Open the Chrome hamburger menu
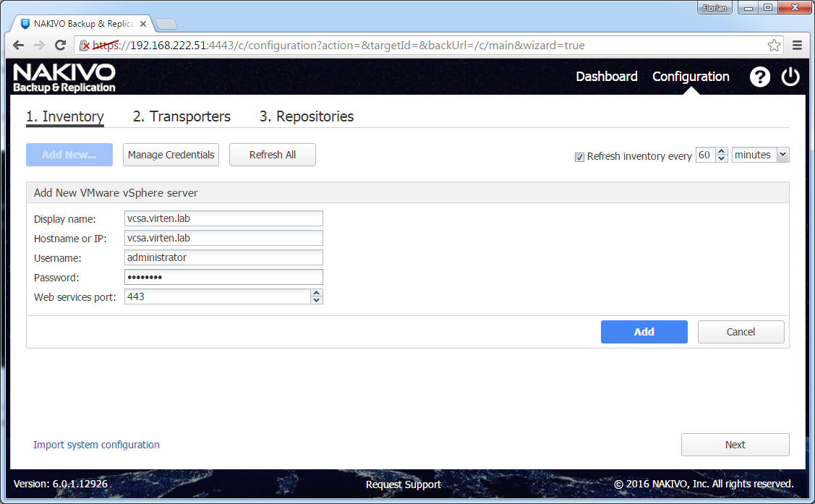The width and height of the screenshot is (815, 504). click(x=797, y=46)
